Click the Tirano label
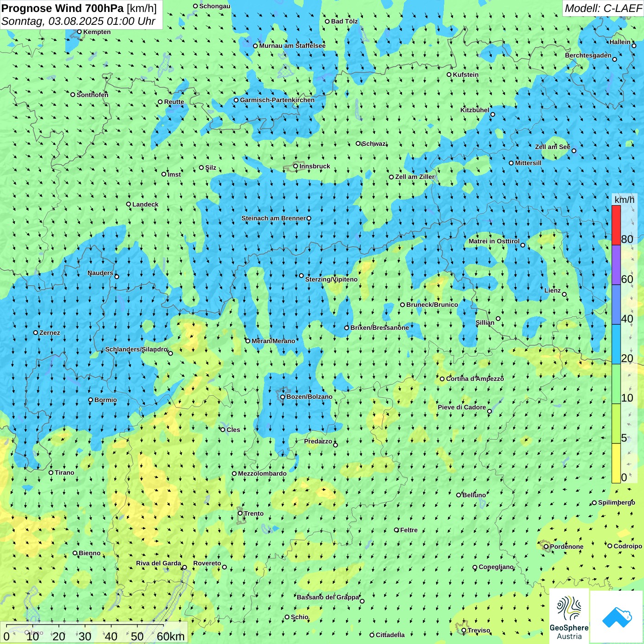This screenshot has width=644, height=644. click(x=64, y=472)
